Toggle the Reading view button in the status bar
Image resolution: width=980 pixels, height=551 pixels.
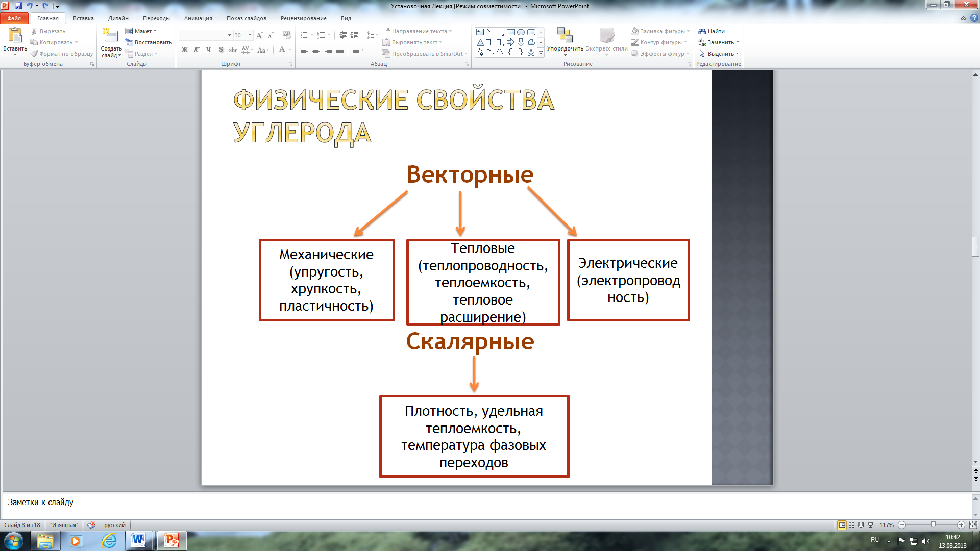tap(861, 525)
